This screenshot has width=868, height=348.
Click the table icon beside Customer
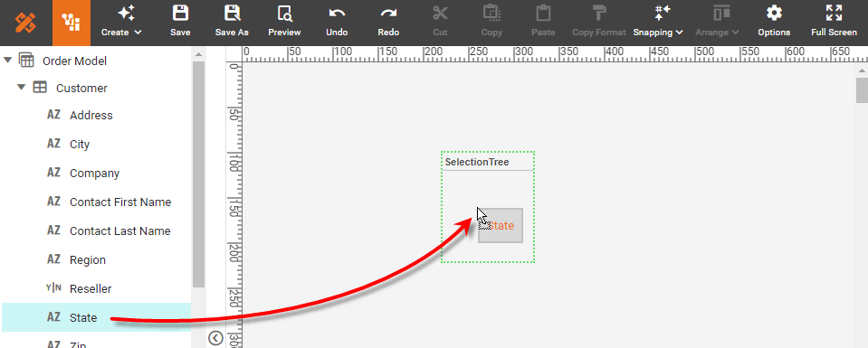tap(40, 88)
